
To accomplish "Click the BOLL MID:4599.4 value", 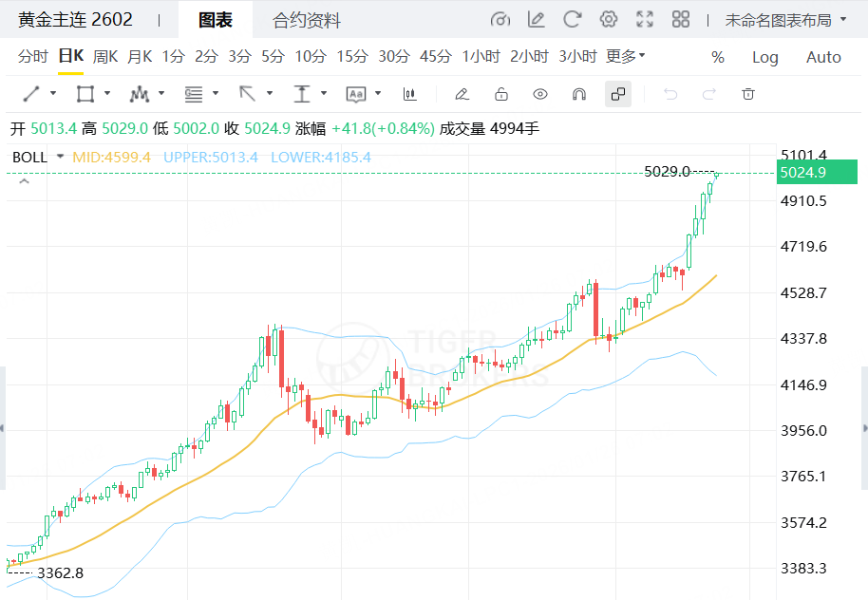I will 111,158.
